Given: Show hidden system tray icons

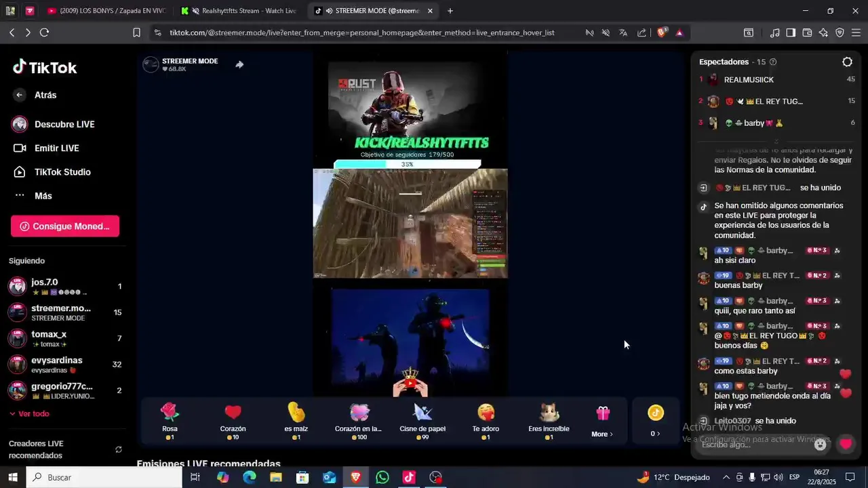Looking at the screenshot, I should tap(726, 477).
